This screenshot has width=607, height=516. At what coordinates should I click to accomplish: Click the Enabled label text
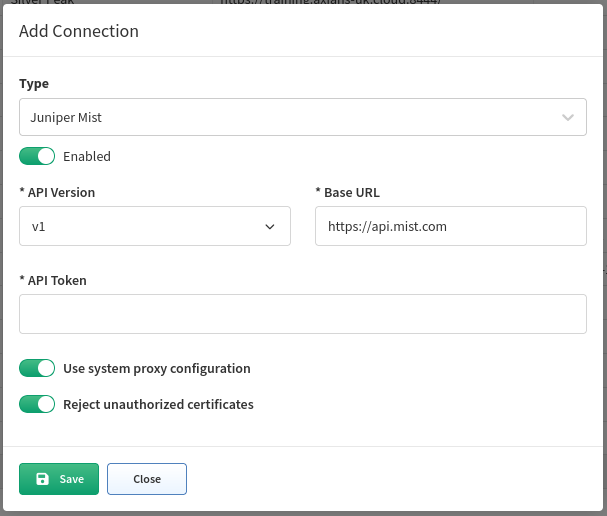87,156
